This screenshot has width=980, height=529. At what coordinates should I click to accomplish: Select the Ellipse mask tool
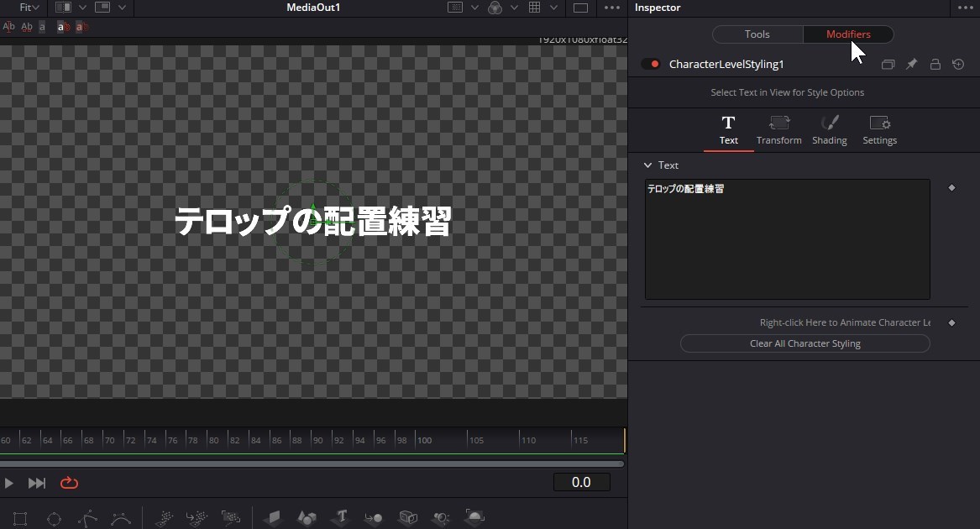[54, 518]
